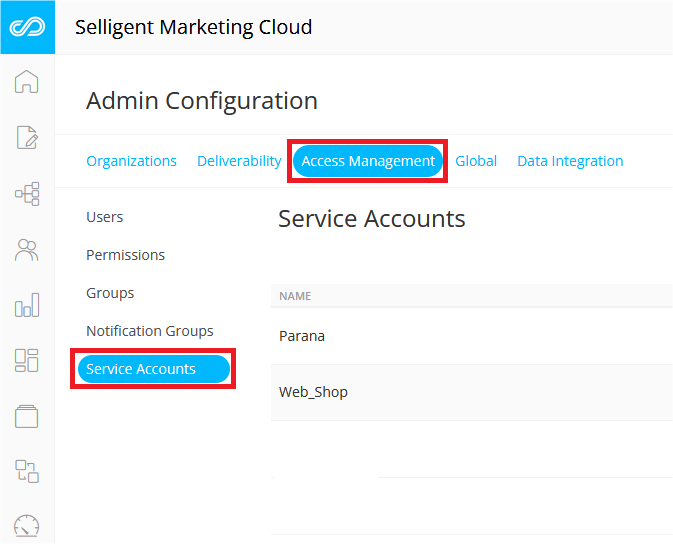Go to the Global tab
This screenshot has height=544, width=673.
tap(476, 161)
